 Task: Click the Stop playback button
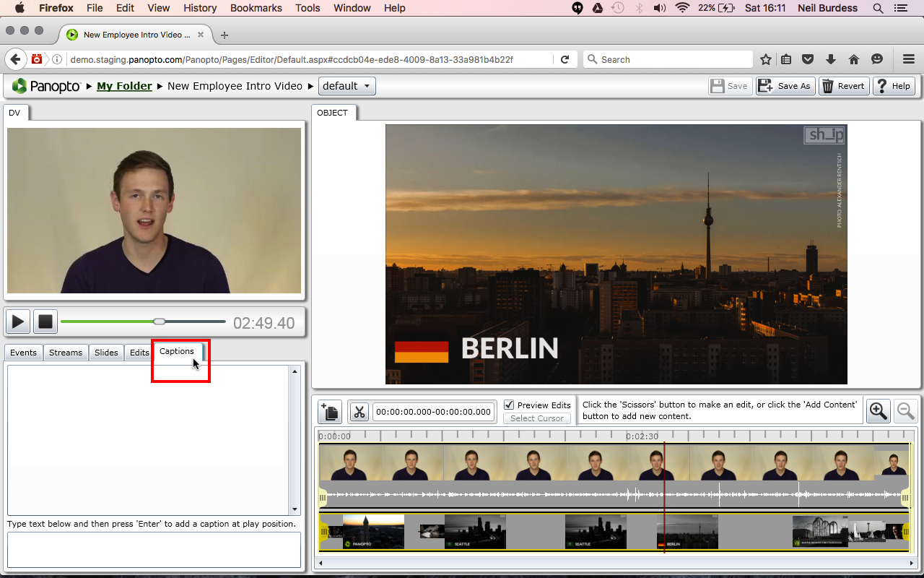(45, 322)
